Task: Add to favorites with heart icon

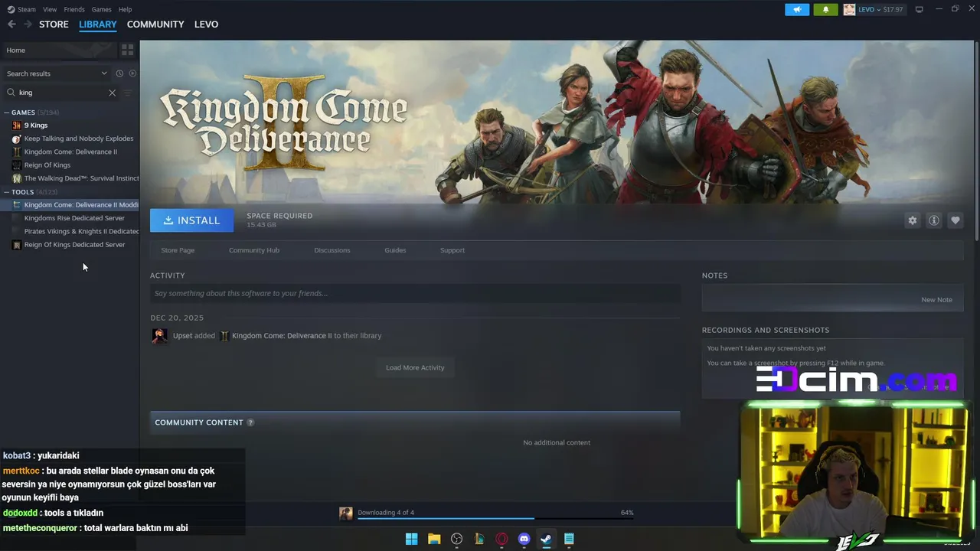Action: point(955,220)
